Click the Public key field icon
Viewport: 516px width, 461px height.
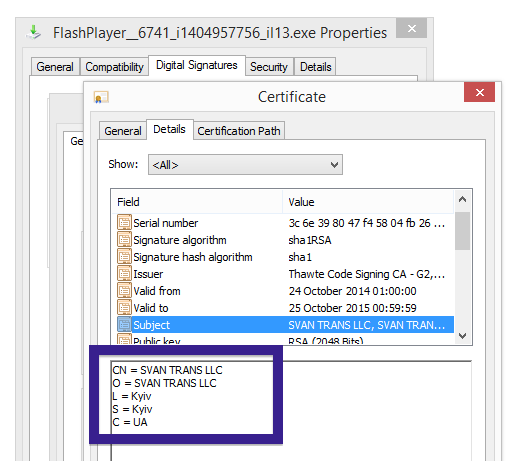124,339
